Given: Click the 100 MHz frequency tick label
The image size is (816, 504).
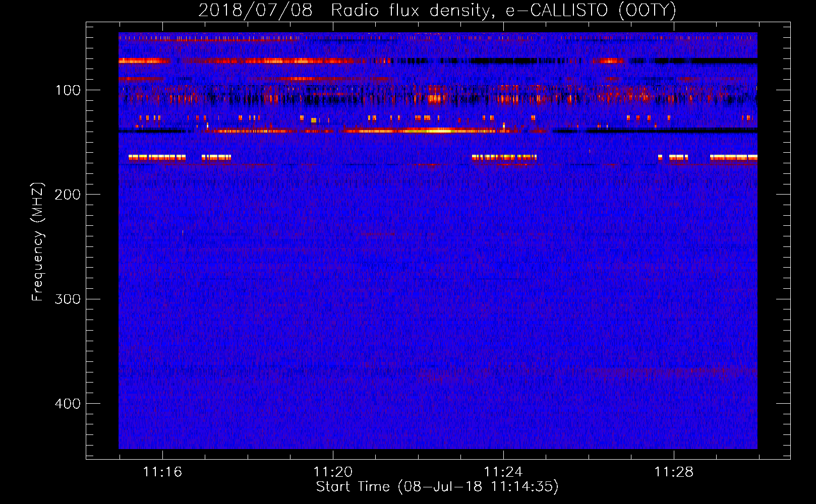Looking at the screenshot, I should (68, 90).
